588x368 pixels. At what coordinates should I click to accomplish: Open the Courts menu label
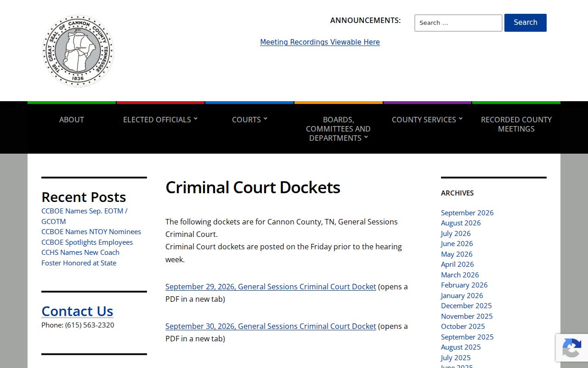tap(246, 120)
